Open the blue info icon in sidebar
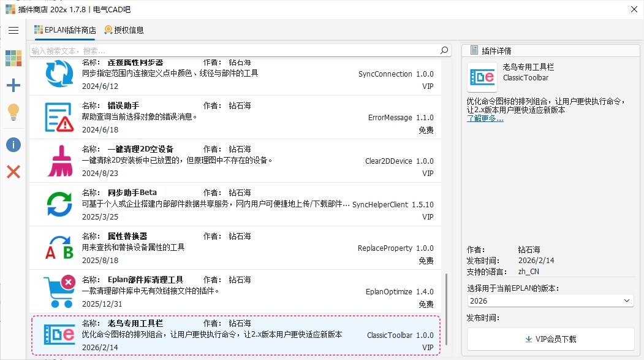This screenshot has width=644, height=360. (x=13, y=145)
